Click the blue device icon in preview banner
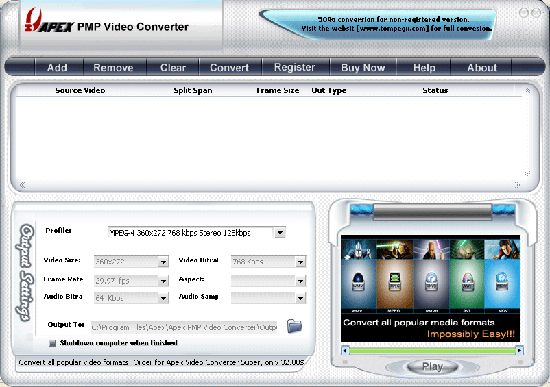 coord(502,281)
